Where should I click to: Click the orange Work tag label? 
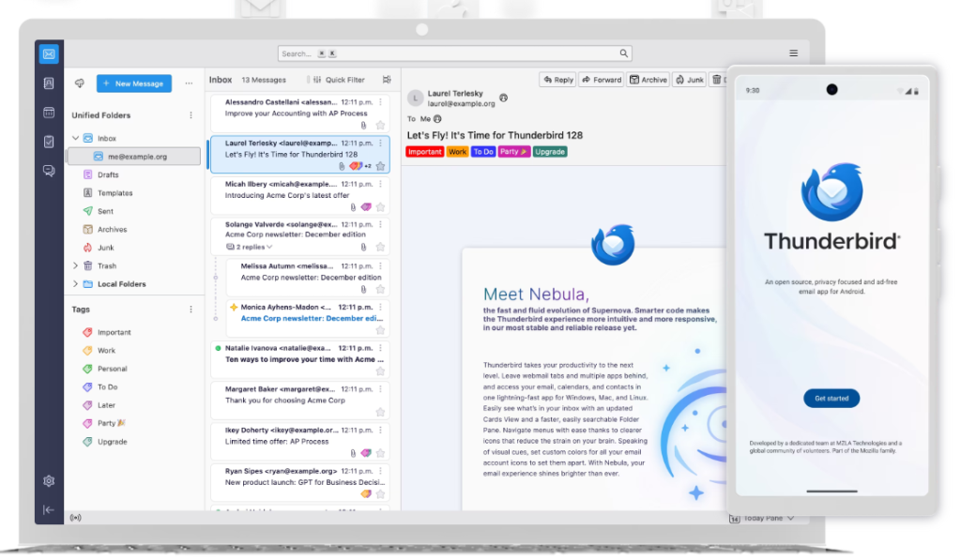click(x=457, y=152)
